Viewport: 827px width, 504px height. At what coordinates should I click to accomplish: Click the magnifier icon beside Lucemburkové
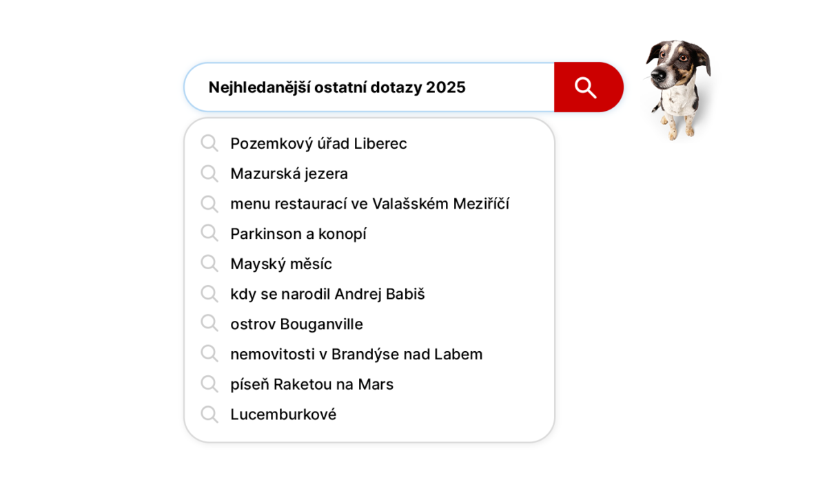210,414
